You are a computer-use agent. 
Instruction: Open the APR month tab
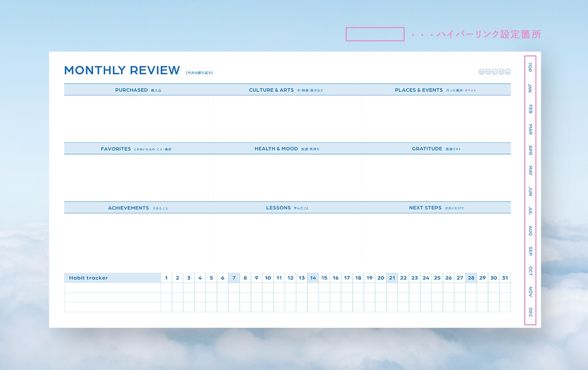coord(530,150)
